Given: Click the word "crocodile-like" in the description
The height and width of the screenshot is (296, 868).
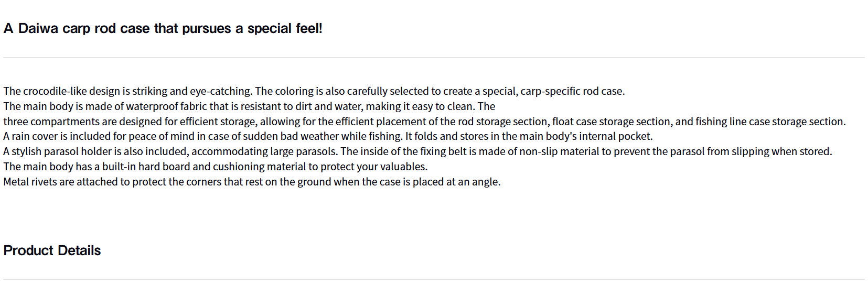Looking at the screenshot, I should [55, 91].
